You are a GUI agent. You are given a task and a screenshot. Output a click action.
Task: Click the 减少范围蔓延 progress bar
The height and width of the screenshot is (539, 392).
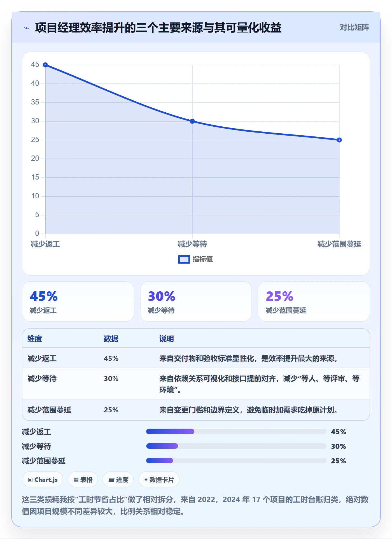click(236, 461)
